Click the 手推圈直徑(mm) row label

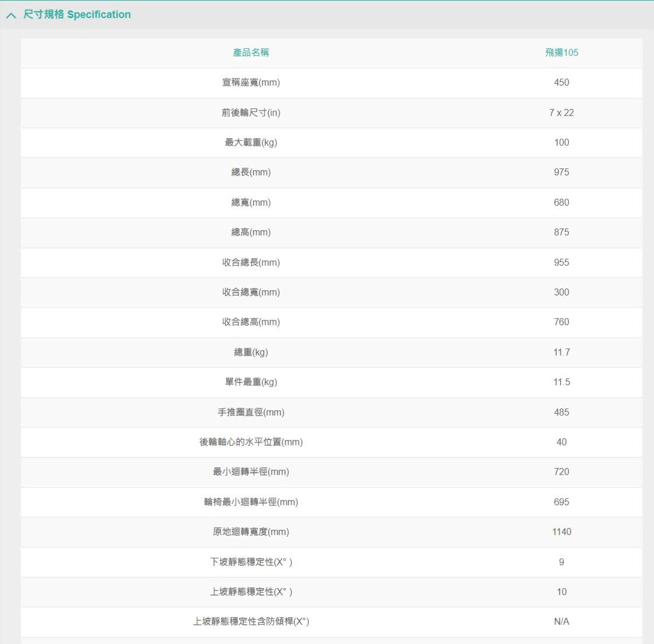point(251,413)
